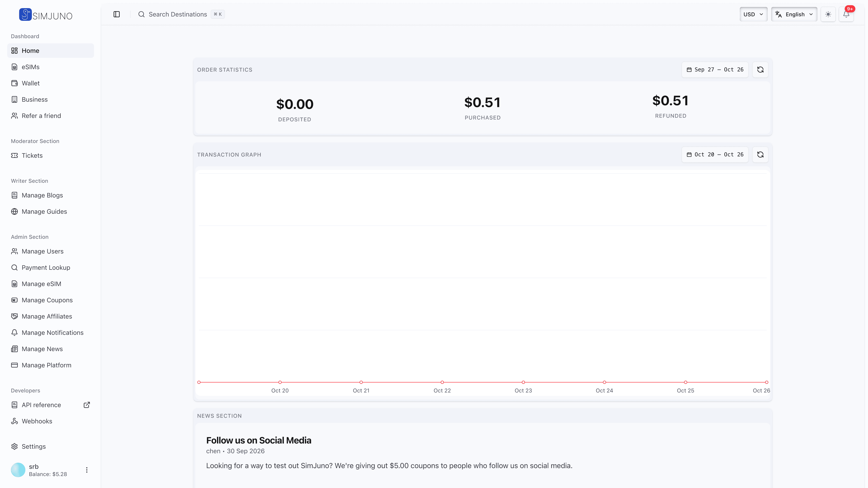Open the Wallet page
Image resolution: width=868 pixels, height=488 pixels.
[x=51, y=83]
